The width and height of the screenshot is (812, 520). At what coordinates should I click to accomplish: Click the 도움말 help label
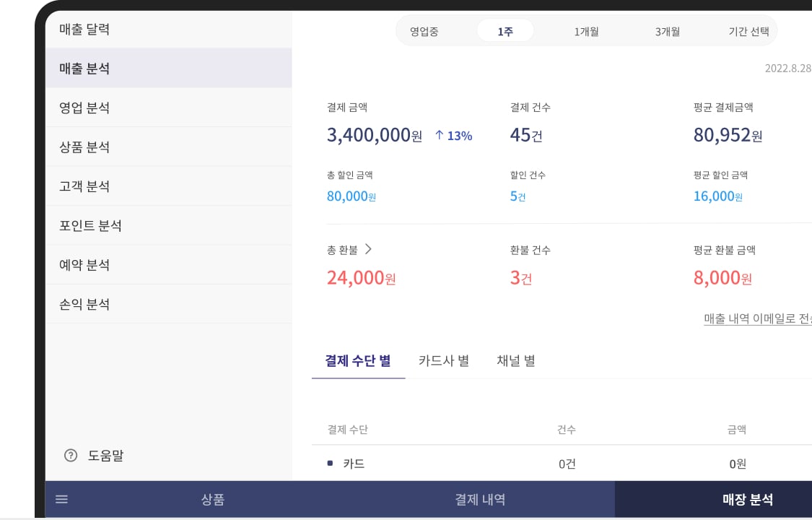[105, 455]
